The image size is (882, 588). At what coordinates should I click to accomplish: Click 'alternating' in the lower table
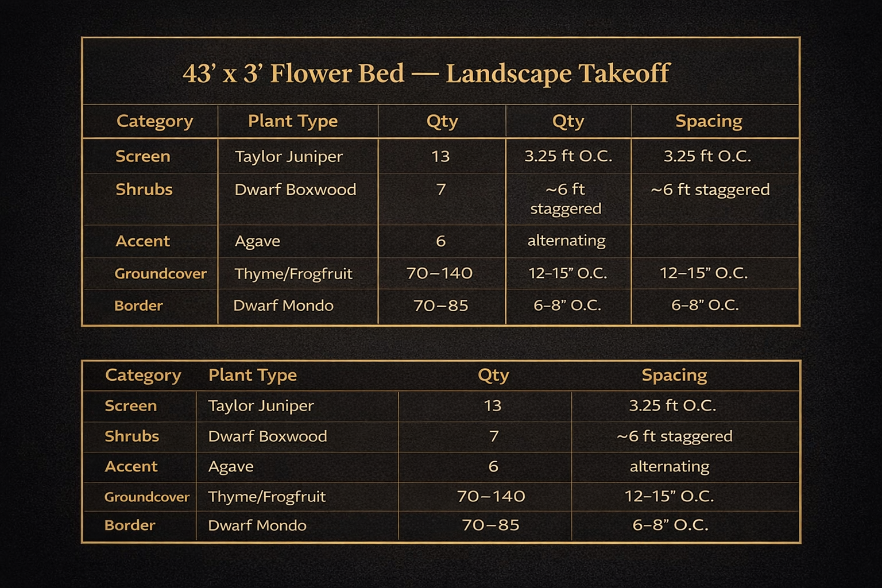pyautogui.click(x=670, y=466)
